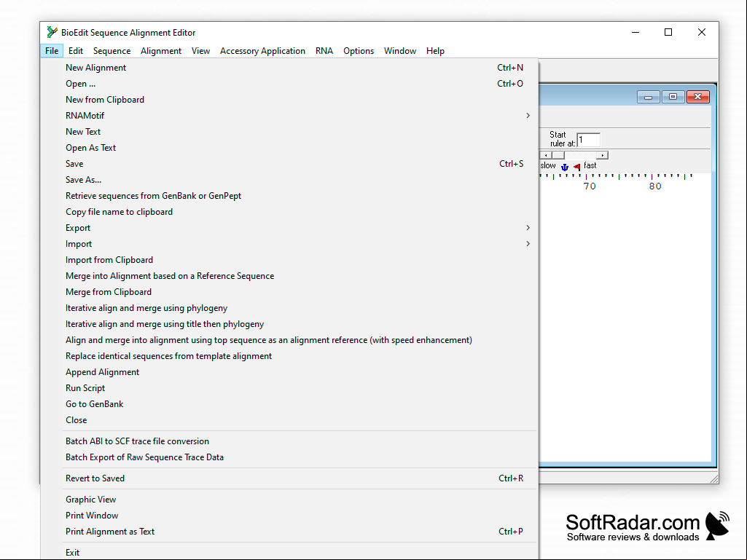Choose Print Alignment as Text
Screen dimensions: 747x560
[x=289, y=532]
